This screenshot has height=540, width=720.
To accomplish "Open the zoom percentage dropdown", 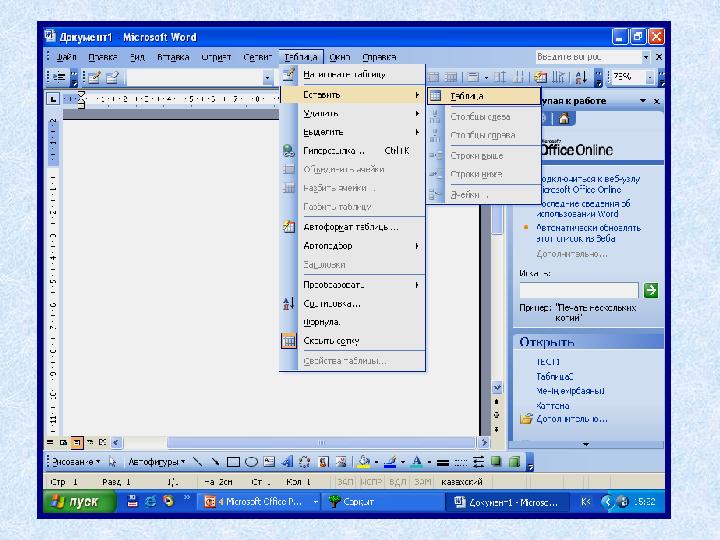I will [650, 77].
